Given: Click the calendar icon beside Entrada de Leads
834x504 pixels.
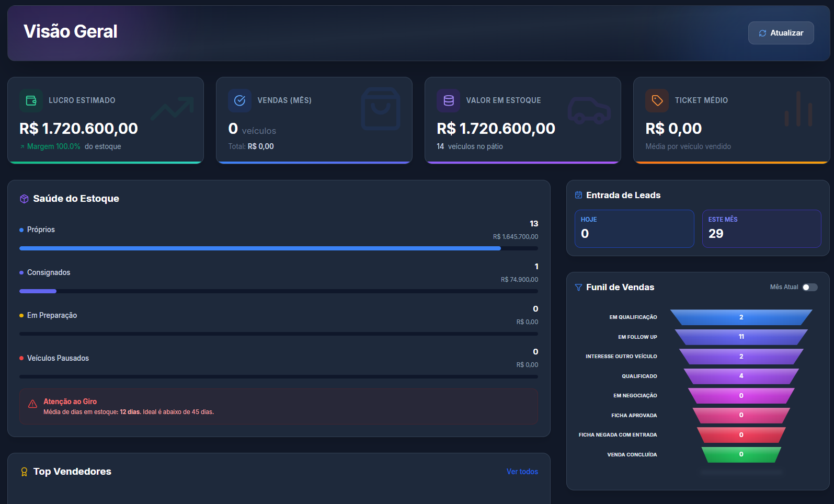Looking at the screenshot, I should tap(578, 195).
